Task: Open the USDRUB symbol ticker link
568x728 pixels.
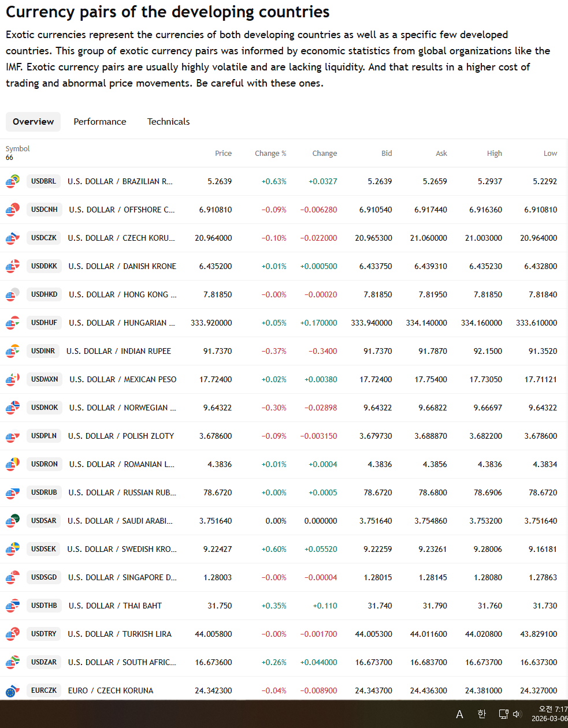Action: point(44,492)
